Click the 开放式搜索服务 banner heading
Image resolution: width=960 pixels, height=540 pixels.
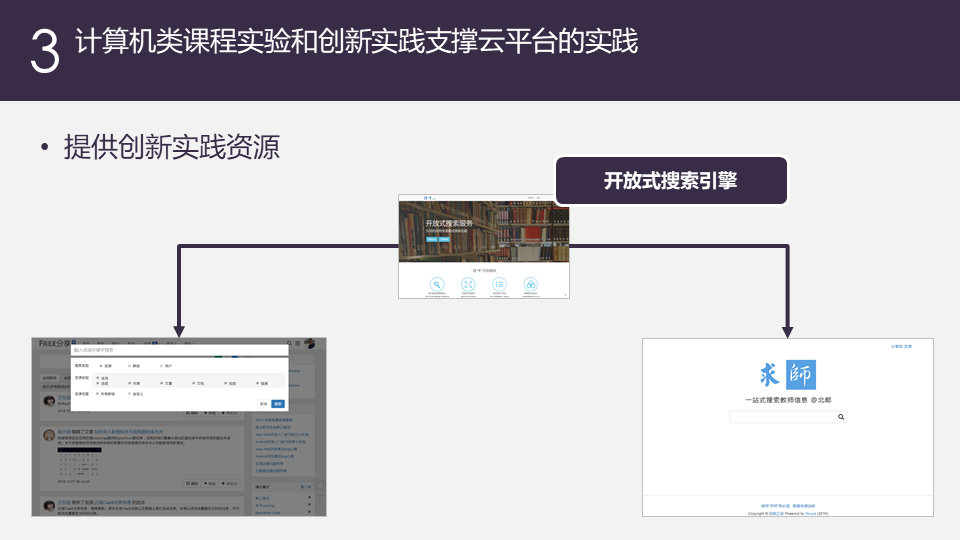449,223
